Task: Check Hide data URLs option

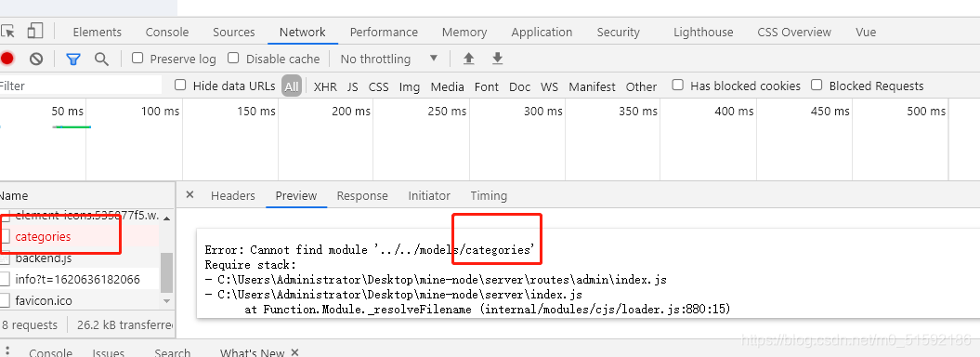Action: (180, 85)
